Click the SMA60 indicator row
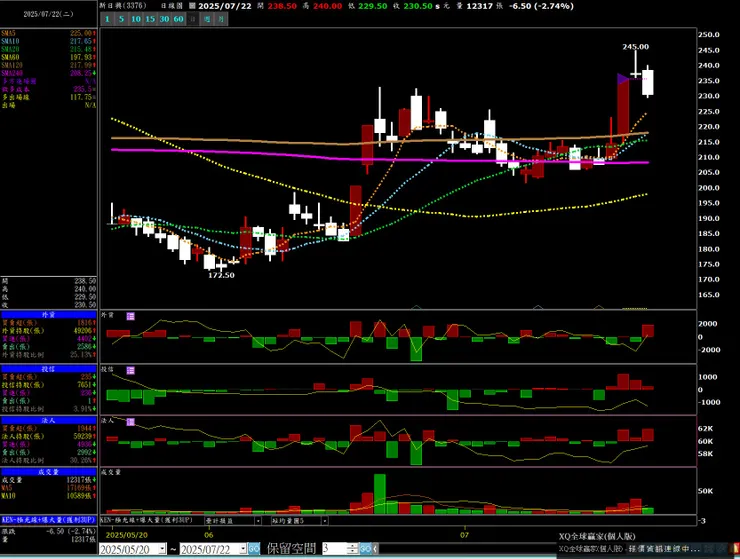The width and height of the screenshot is (740, 559). click(49, 57)
